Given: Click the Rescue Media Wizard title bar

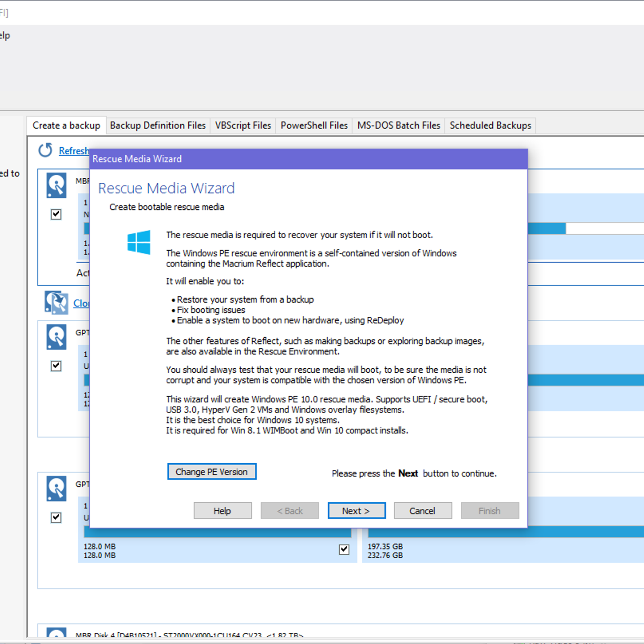Looking at the screenshot, I should click(x=308, y=159).
